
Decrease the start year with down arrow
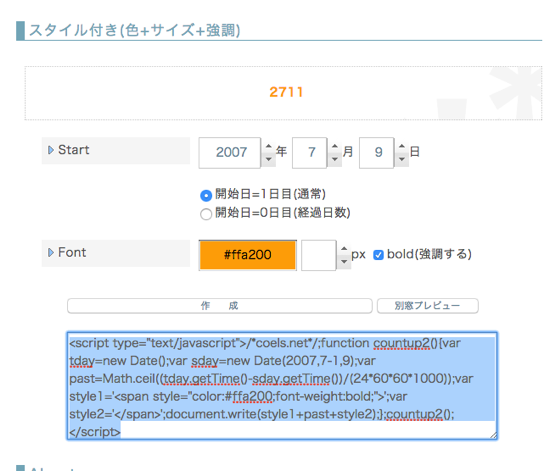tap(268, 160)
